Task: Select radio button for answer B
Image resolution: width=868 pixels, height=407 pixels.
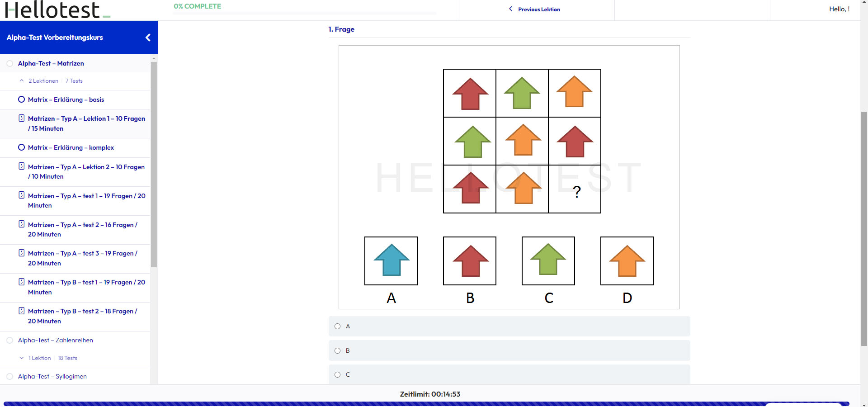Action: click(337, 350)
